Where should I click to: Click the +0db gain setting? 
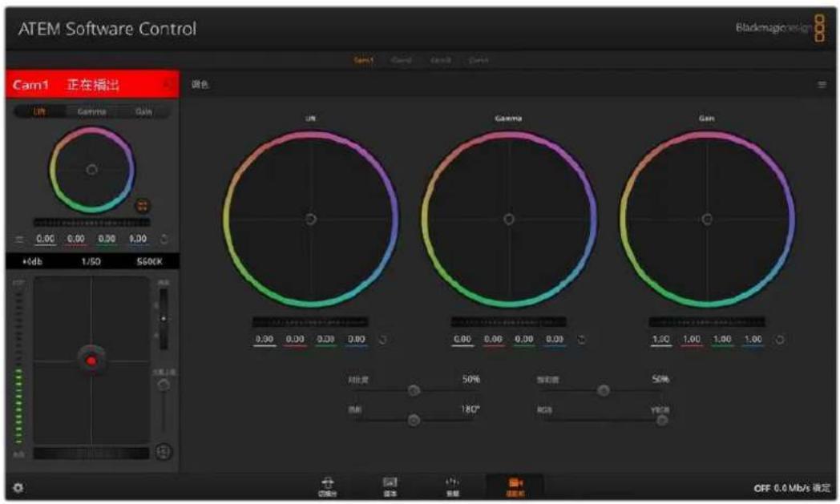click(32, 261)
